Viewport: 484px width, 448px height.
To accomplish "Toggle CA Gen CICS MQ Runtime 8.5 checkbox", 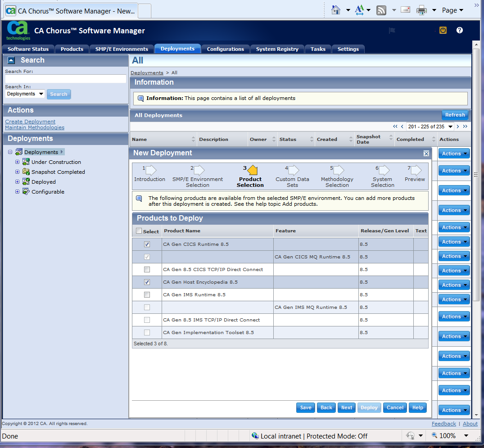I will coord(147,257).
